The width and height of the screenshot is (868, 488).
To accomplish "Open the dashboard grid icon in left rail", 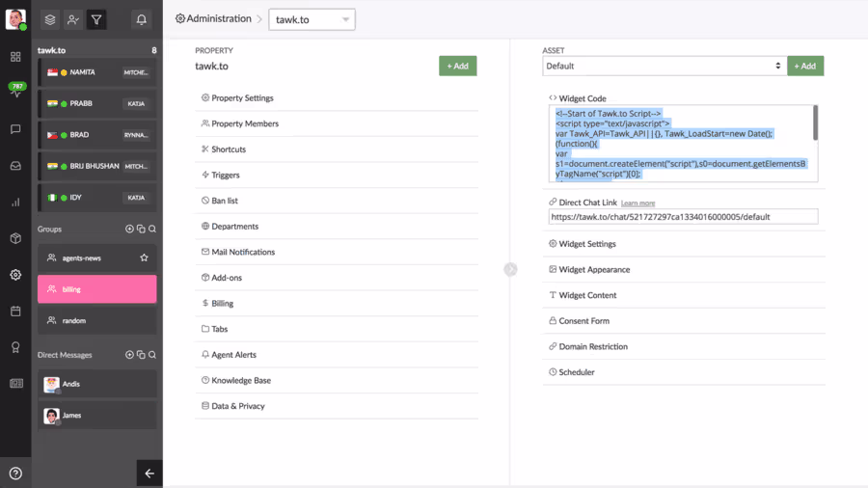I will [15, 57].
